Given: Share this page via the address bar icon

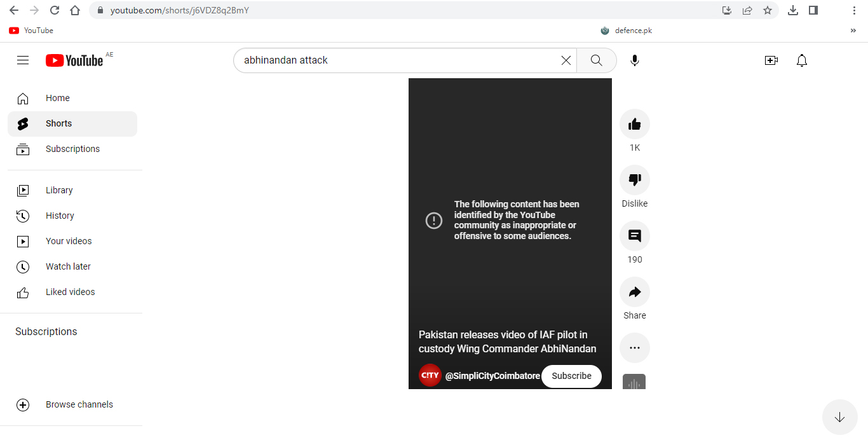Looking at the screenshot, I should pyautogui.click(x=747, y=10).
